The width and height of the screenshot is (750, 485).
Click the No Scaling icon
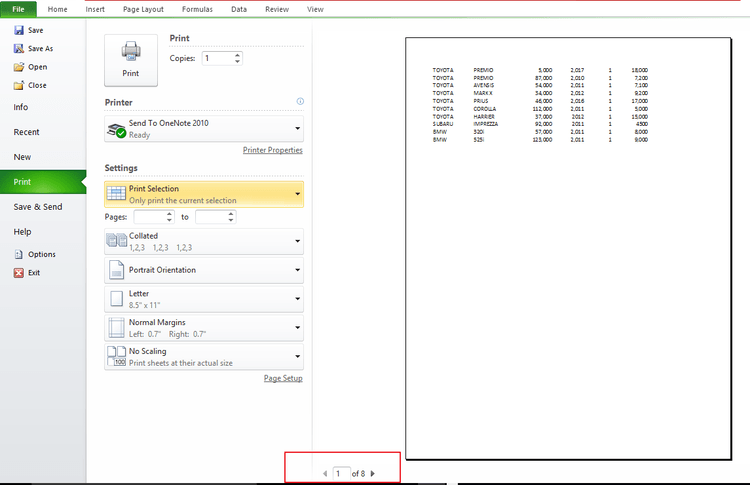pos(116,356)
